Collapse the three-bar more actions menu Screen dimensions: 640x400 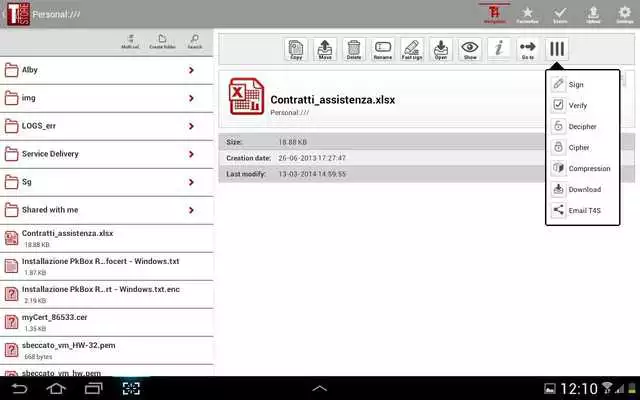click(x=558, y=49)
